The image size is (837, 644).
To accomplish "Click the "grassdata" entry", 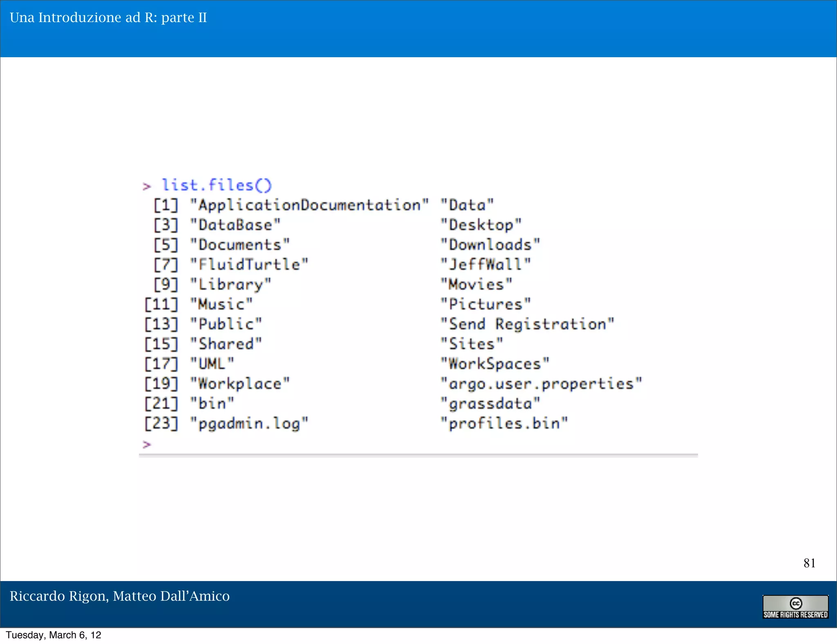I will click(490, 404).
